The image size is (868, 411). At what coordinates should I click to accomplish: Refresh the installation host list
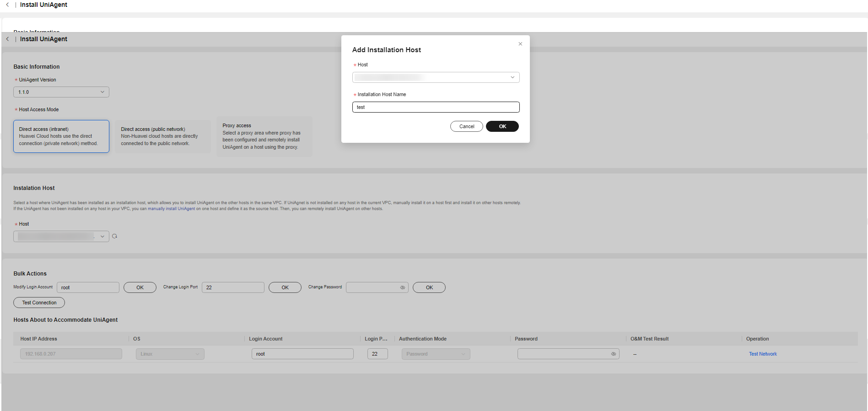(x=115, y=236)
